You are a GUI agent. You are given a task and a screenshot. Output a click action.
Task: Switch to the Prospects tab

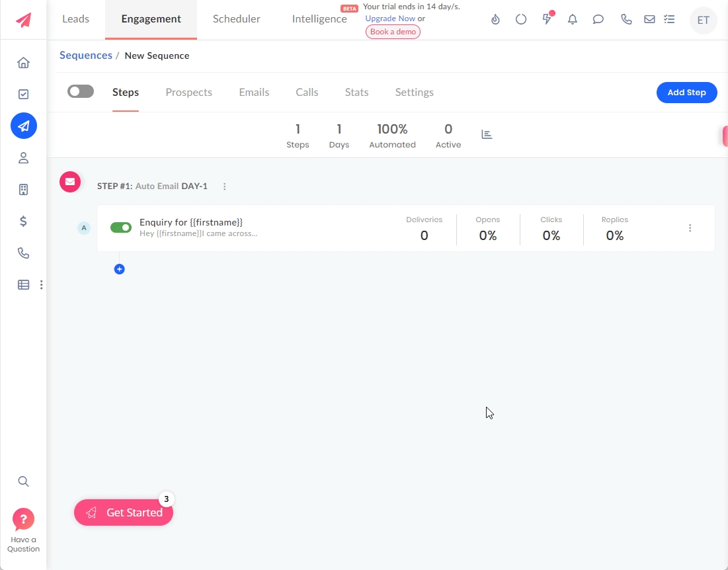tap(188, 93)
